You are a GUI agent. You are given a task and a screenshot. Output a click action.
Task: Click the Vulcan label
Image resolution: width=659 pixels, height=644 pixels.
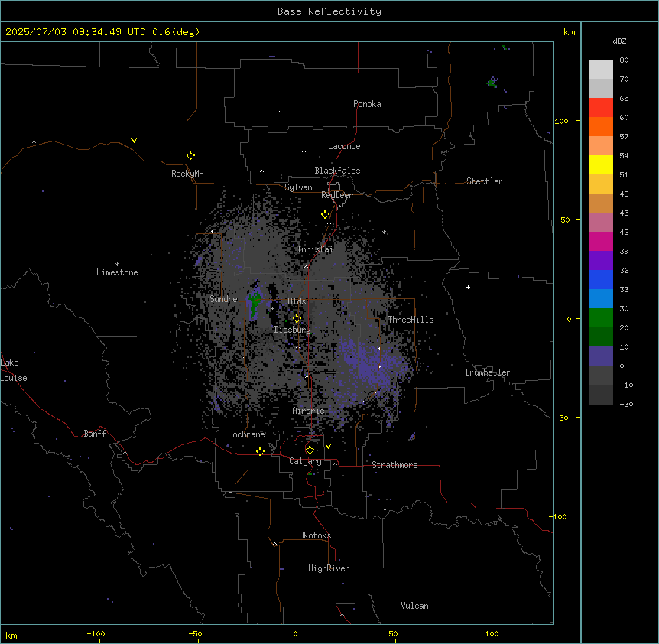pos(415,606)
